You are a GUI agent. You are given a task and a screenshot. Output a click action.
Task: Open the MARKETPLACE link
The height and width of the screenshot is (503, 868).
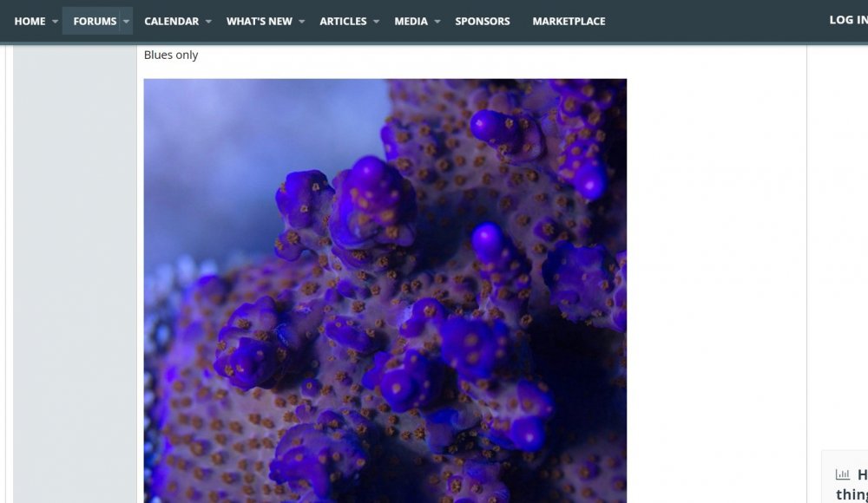[x=569, y=21]
